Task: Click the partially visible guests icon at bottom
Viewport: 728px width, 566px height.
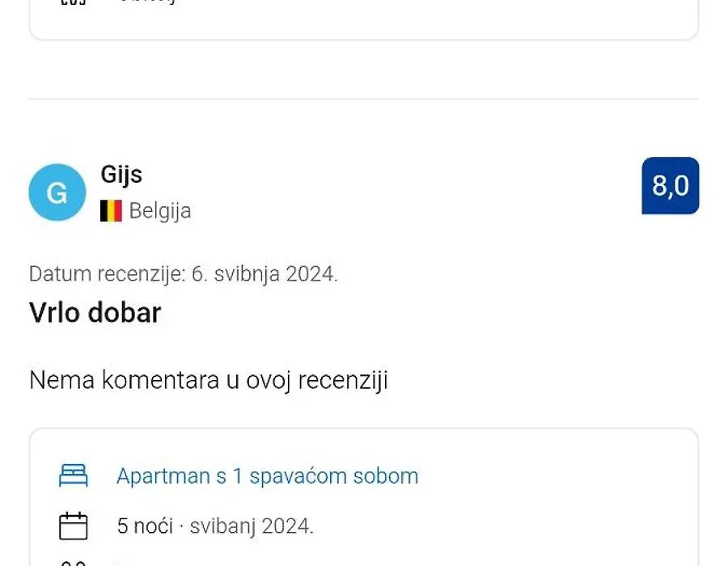Action: coord(74,564)
